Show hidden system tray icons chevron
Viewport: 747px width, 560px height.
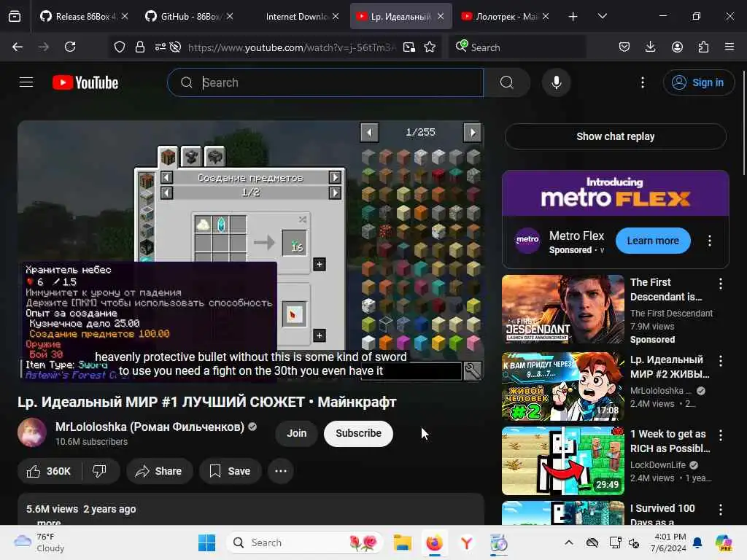coord(569,542)
